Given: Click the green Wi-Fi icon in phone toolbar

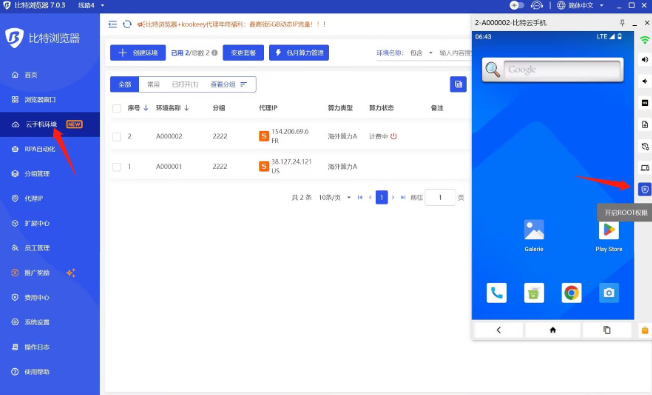Looking at the screenshot, I should click(645, 40).
